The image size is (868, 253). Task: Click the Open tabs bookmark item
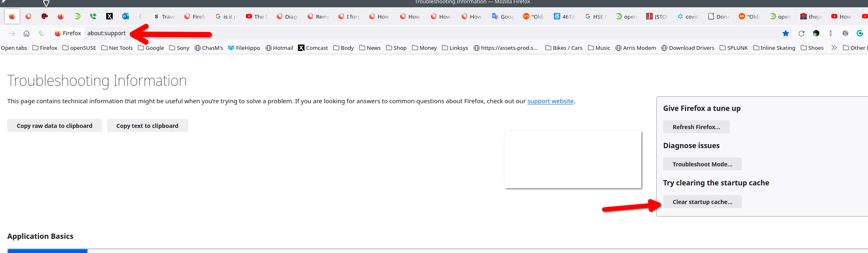[14, 48]
